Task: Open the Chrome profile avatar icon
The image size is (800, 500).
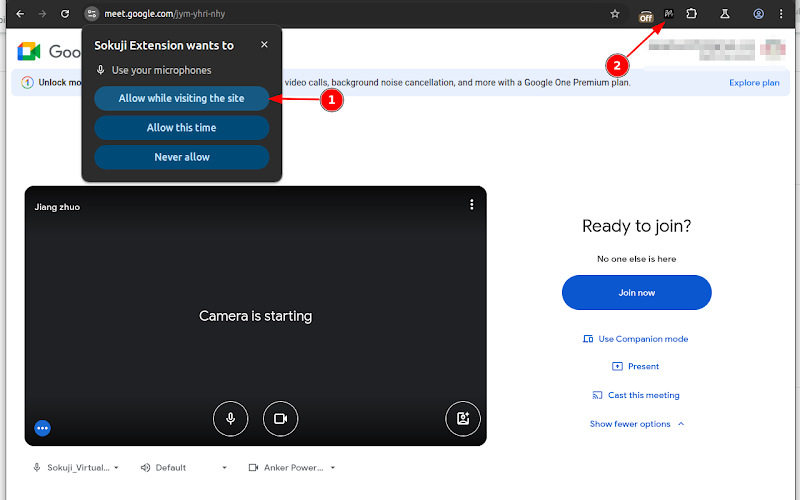Action: click(x=759, y=14)
